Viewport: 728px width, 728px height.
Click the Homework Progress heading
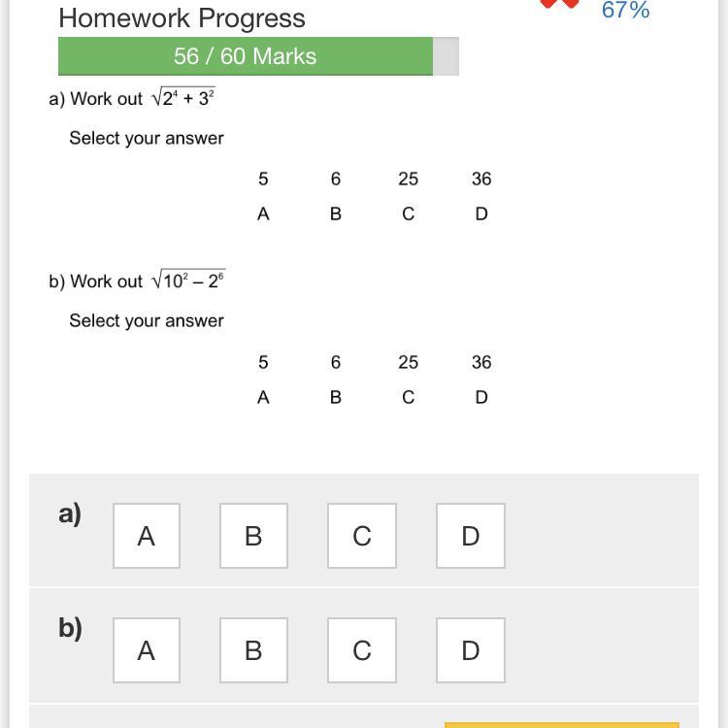tap(182, 18)
